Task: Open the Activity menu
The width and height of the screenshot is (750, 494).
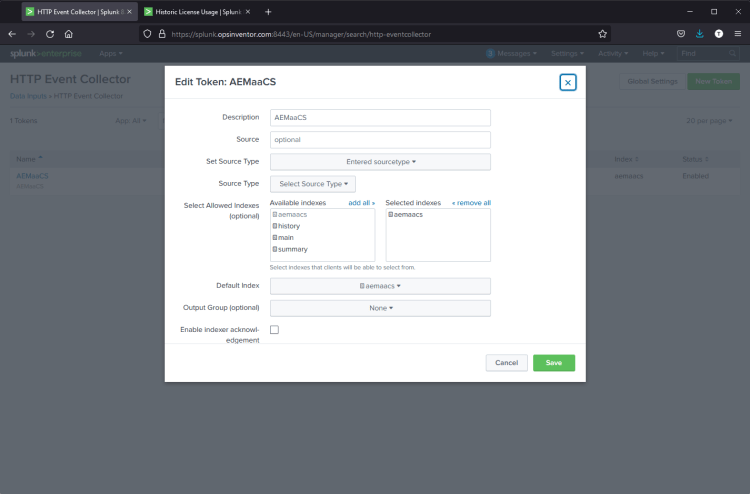Action: click(613, 54)
